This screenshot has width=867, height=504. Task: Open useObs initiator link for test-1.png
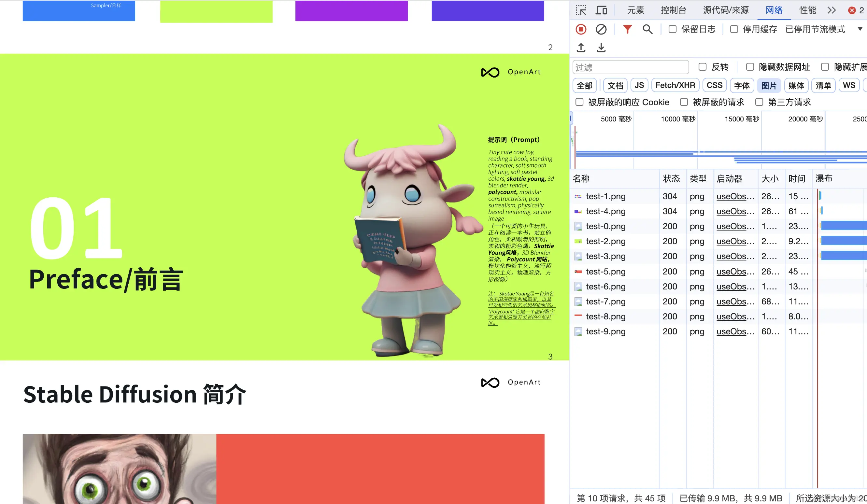coord(735,196)
